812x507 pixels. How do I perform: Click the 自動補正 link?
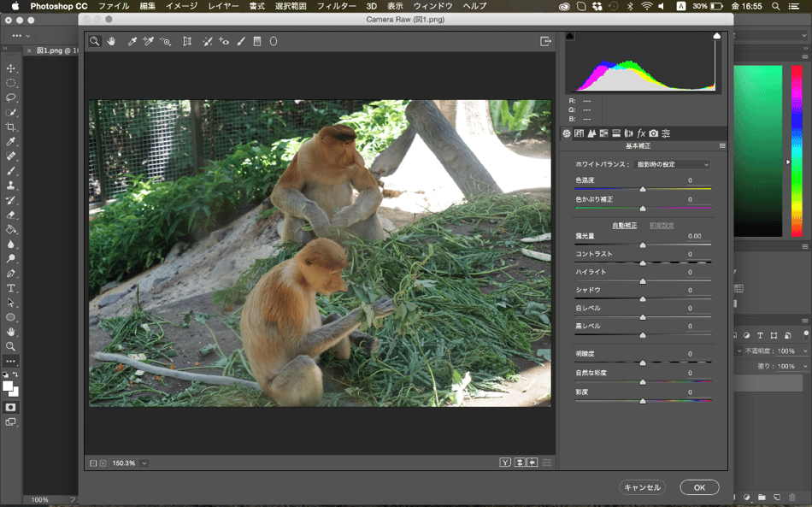click(624, 226)
